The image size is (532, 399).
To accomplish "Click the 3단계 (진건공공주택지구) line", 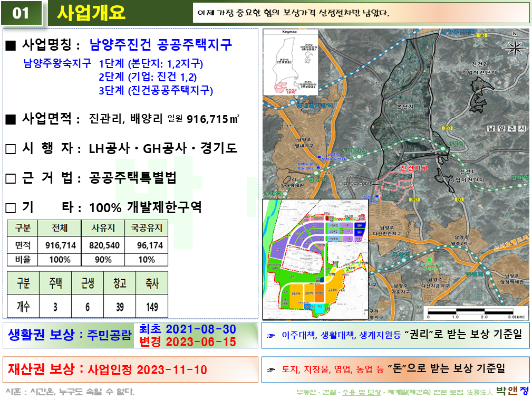I will point(156,90).
